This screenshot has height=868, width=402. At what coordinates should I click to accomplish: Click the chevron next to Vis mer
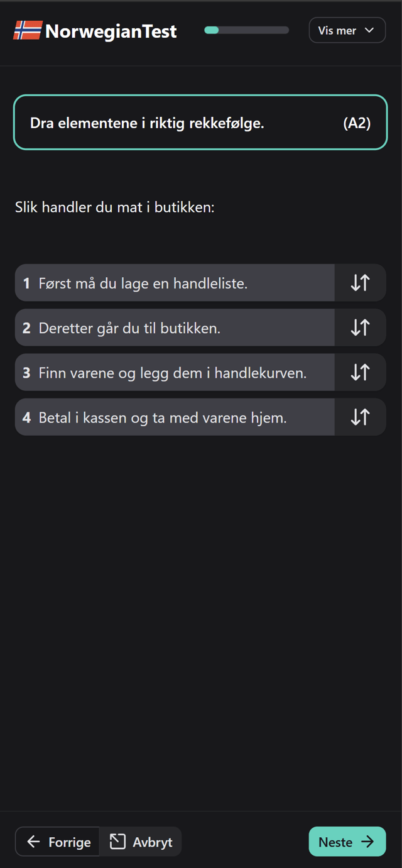point(369,30)
